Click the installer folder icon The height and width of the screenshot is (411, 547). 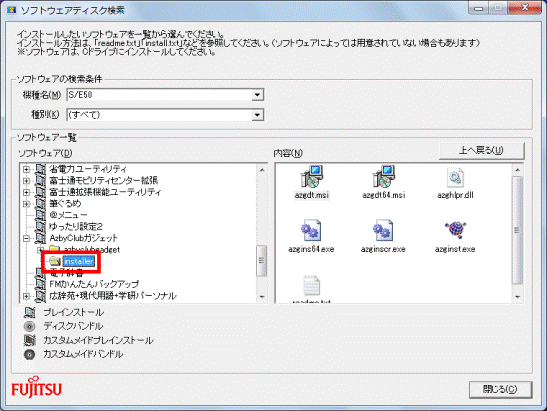(55, 261)
